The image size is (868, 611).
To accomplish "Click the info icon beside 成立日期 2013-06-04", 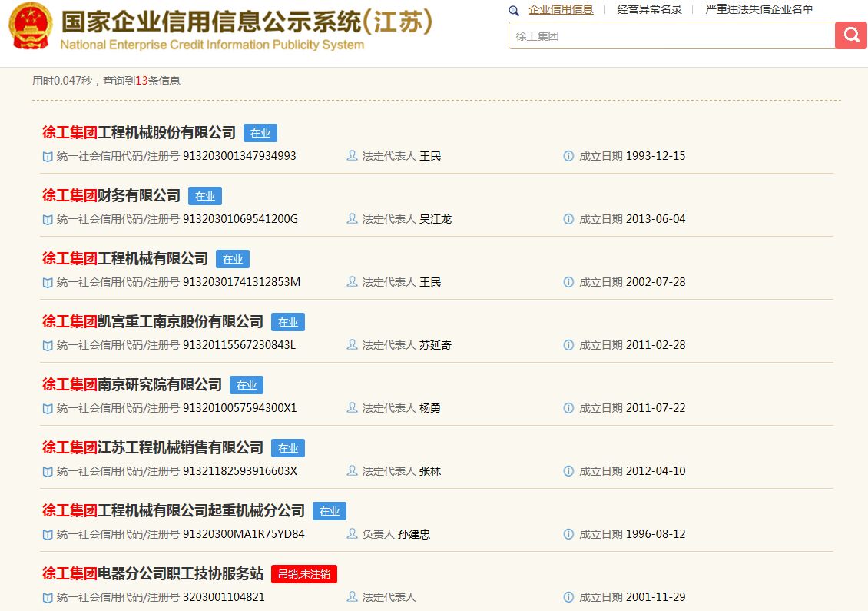I will click(x=568, y=219).
